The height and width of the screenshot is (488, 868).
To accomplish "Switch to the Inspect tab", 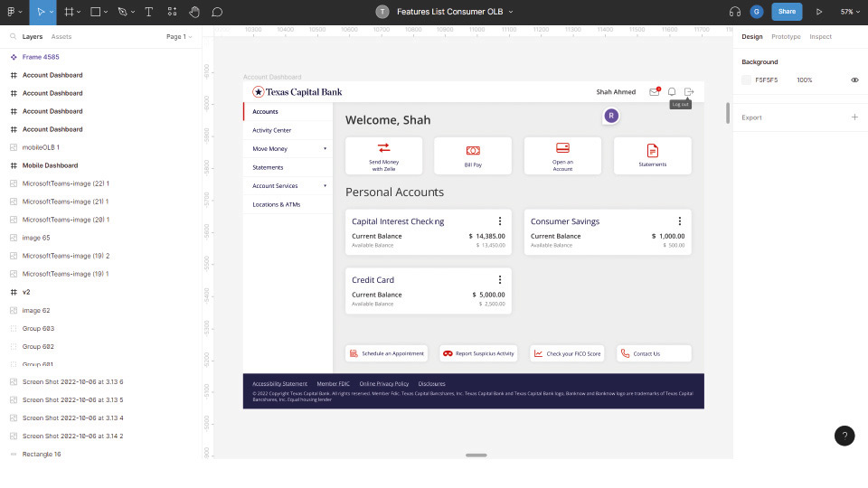I will [820, 36].
